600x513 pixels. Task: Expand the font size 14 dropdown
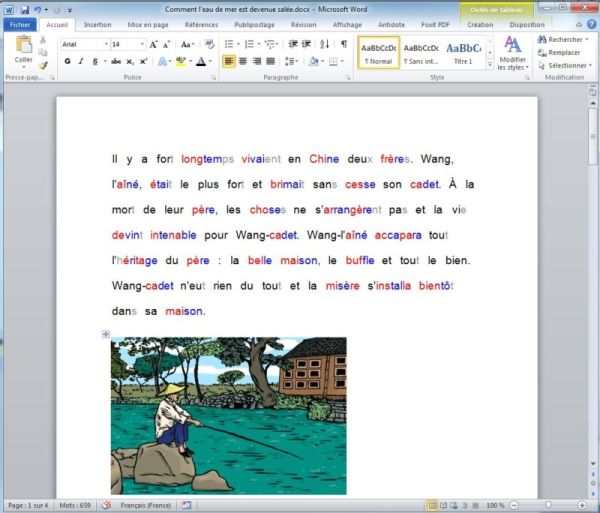tap(139, 45)
